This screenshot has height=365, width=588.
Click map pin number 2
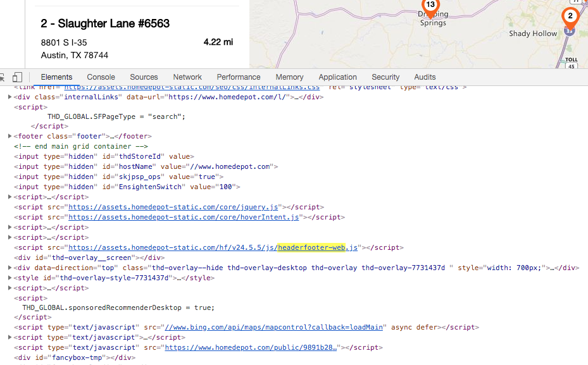pyautogui.click(x=570, y=17)
